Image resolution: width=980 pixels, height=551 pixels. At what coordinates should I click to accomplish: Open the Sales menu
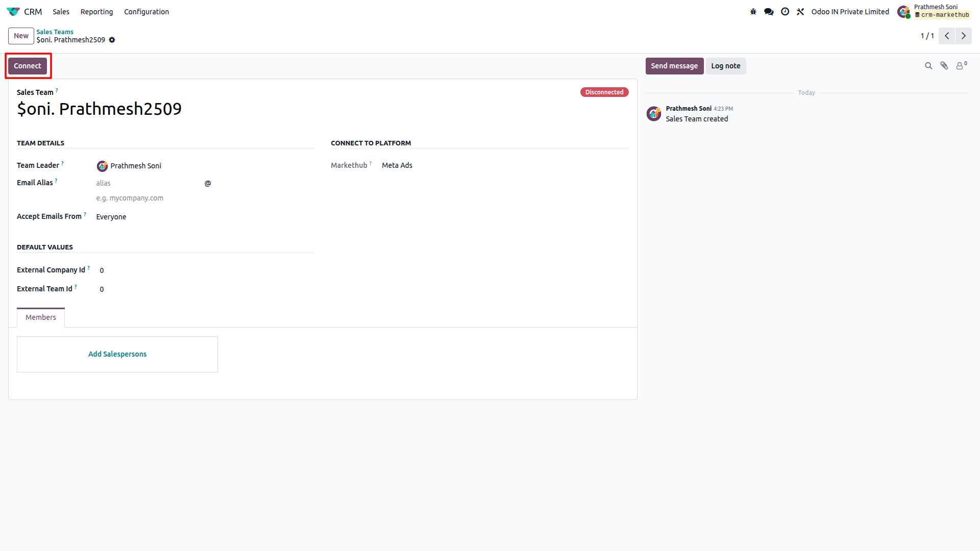click(61, 12)
